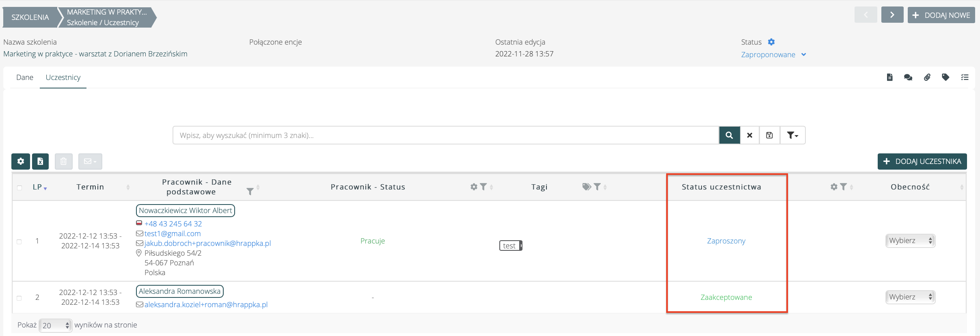Switch to the Dane tab
This screenshot has height=336, width=980.
click(x=25, y=77)
